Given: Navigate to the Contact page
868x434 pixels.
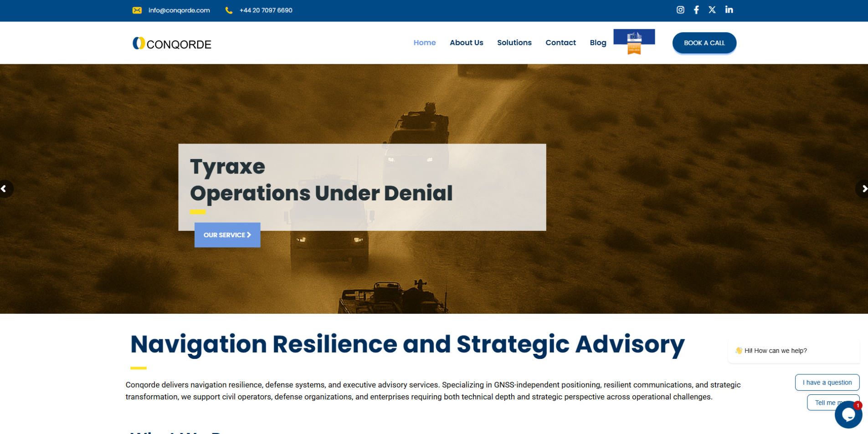Looking at the screenshot, I should 560,43.
